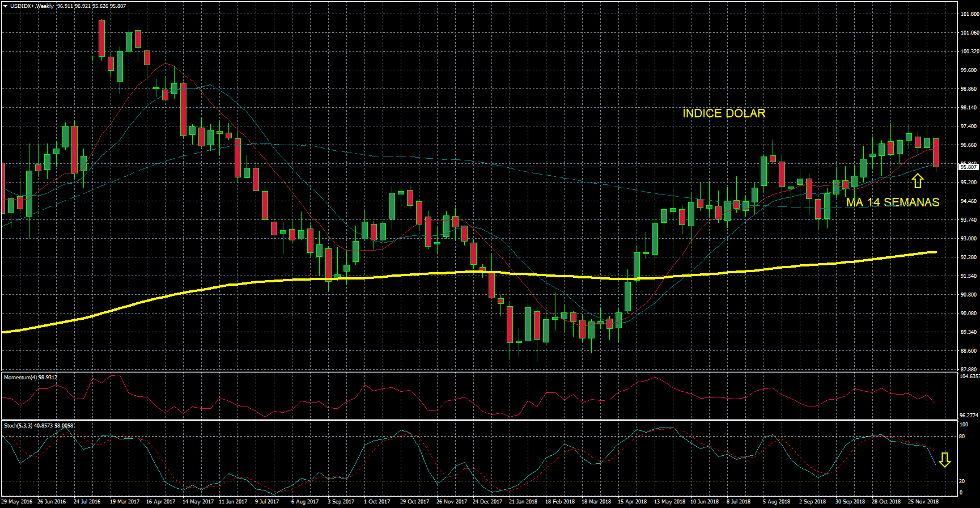Click the 1 Oct 2017 date label

pos(377,502)
